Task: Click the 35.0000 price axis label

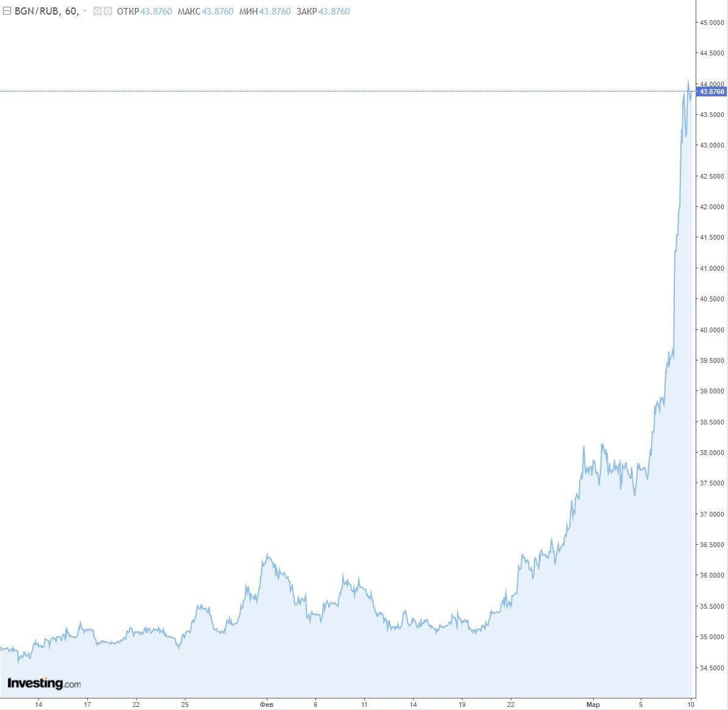Action: (712, 637)
